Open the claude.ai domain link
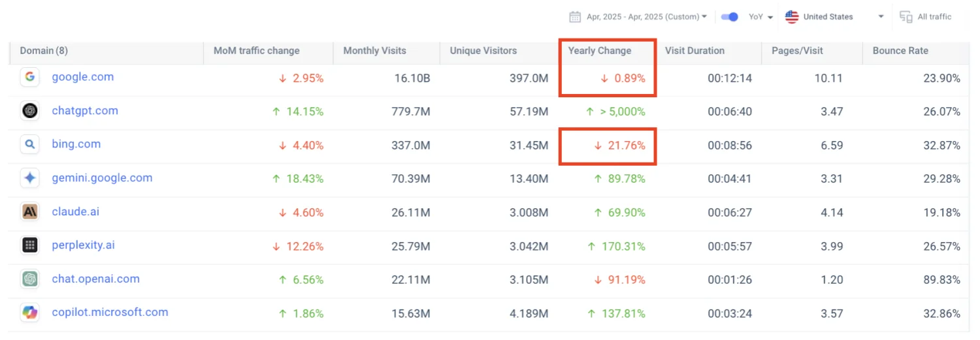980x340 pixels. pyautogui.click(x=75, y=211)
